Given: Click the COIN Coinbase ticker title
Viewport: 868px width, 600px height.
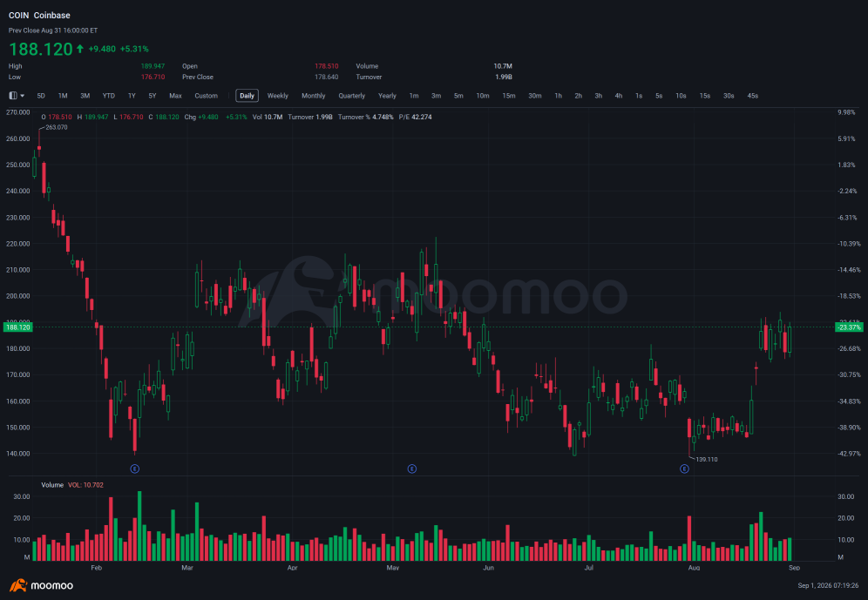Looking at the screenshot, I should 39,16.
